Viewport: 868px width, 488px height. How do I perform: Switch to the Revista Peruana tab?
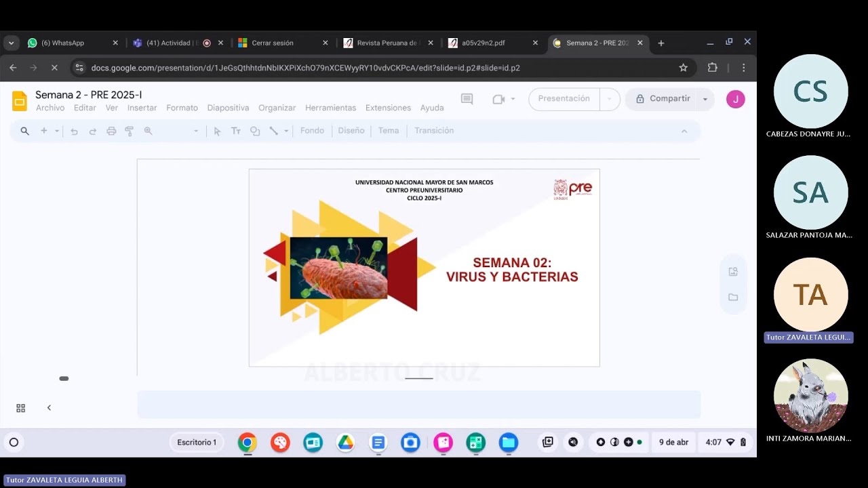pos(389,43)
